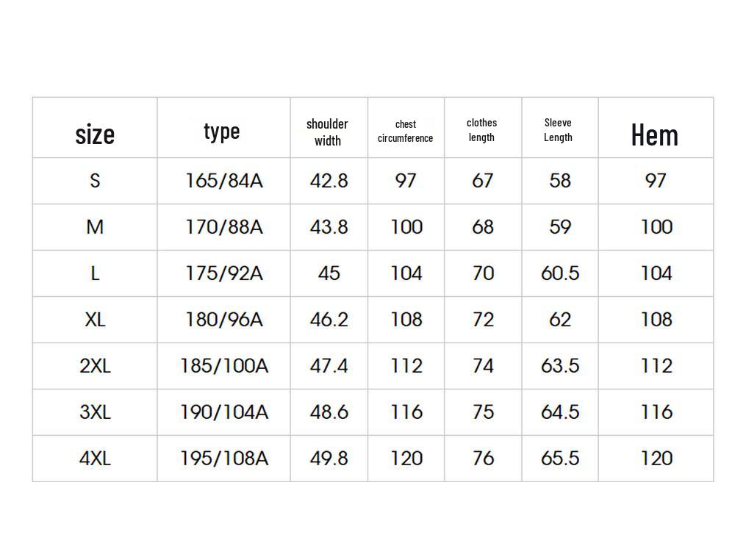Select the 165/84A type cell

point(224,181)
